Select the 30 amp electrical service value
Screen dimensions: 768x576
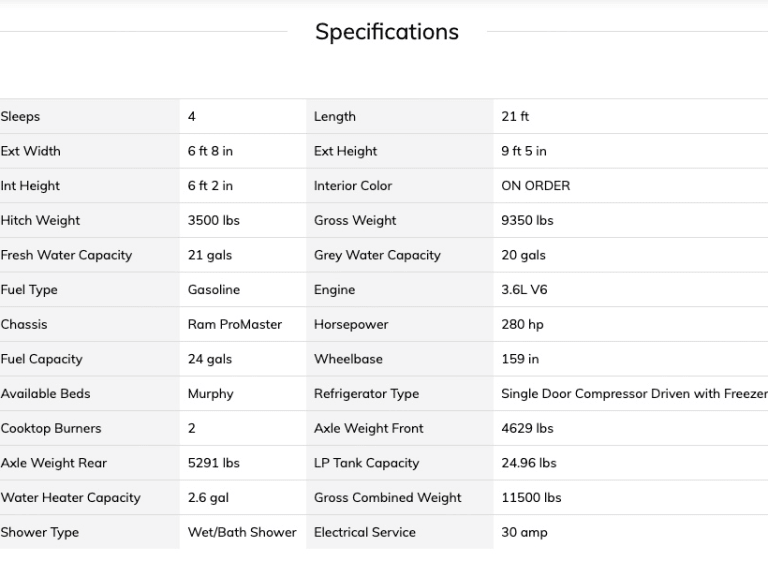pos(524,532)
